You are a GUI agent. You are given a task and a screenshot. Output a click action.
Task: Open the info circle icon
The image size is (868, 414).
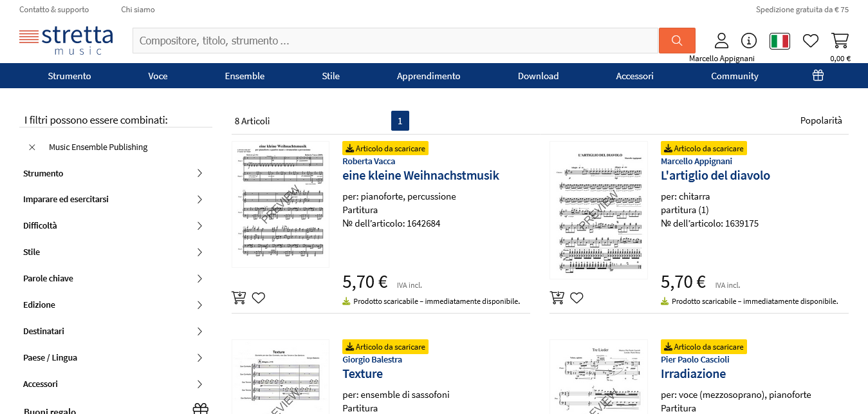coord(749,41)
